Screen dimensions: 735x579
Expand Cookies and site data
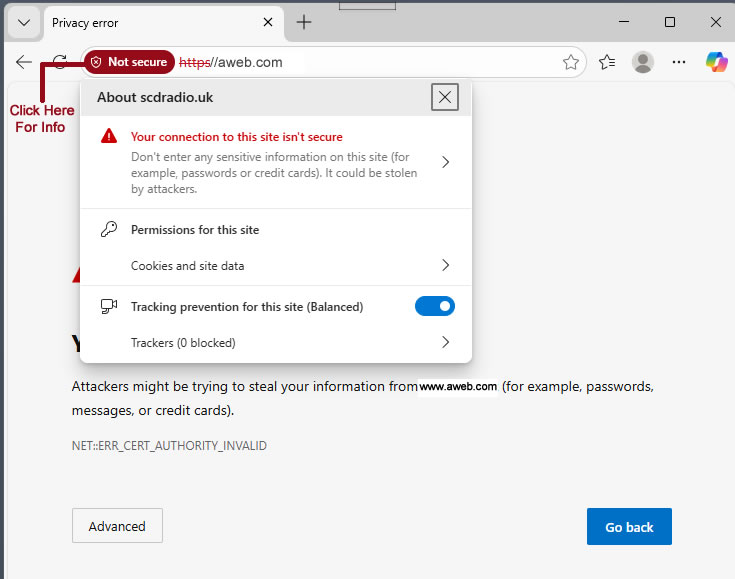coord(446,266)
